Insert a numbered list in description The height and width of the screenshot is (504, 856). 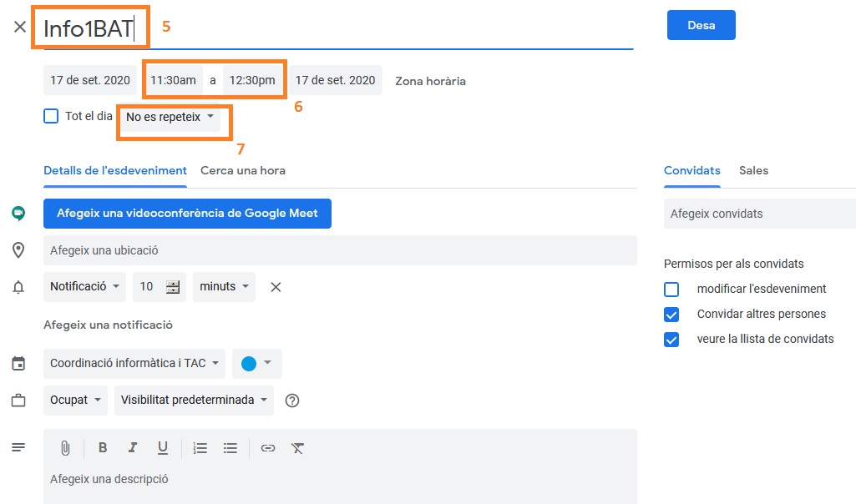click(x=200, y=448)
